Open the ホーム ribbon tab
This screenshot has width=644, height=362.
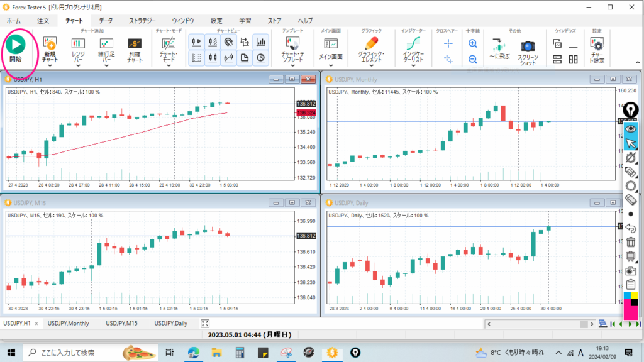pyautogui.click(x=14, y=21)
